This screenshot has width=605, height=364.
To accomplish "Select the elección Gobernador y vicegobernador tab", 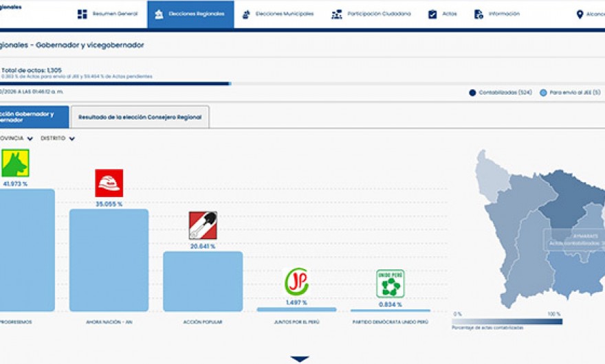I will click(x=34, y=117).
